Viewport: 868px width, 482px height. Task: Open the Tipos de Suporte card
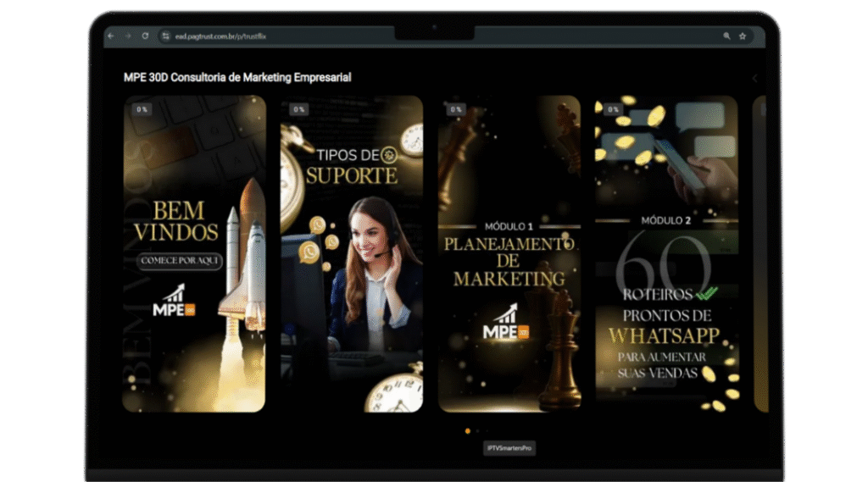tap(351, 254)
